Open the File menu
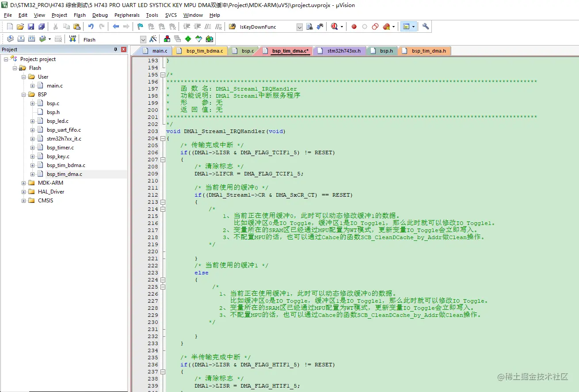Image resolution: width=579 pixels, height=392 pixels. coord(8,15)
